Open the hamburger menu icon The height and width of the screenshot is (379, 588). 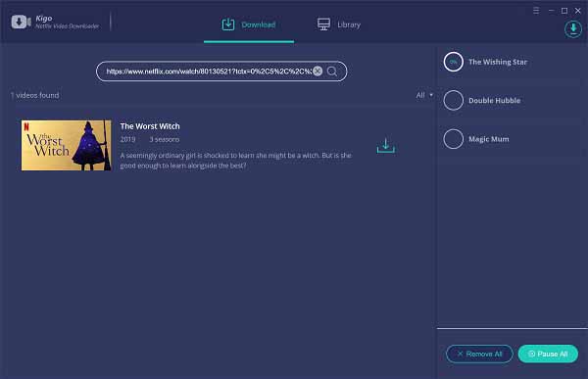pos(536,11)
